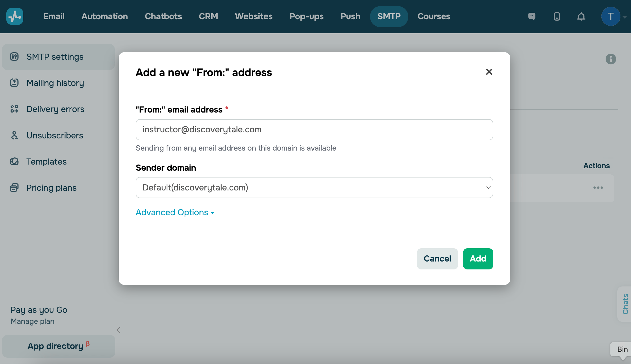Click the Templates sidebar icon
Image resolution: width=631 pixels, height=364 pixels.
click(x=14, y=161)
